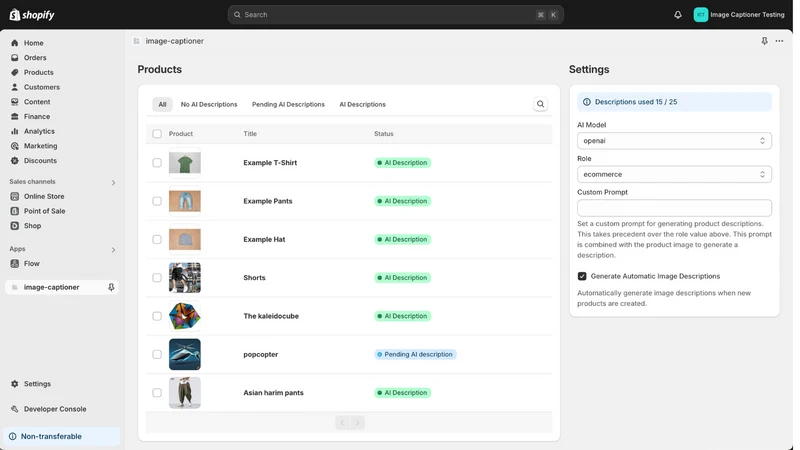Click the Non-transferable info icon
800x450 pixels.
click(13, 437)
